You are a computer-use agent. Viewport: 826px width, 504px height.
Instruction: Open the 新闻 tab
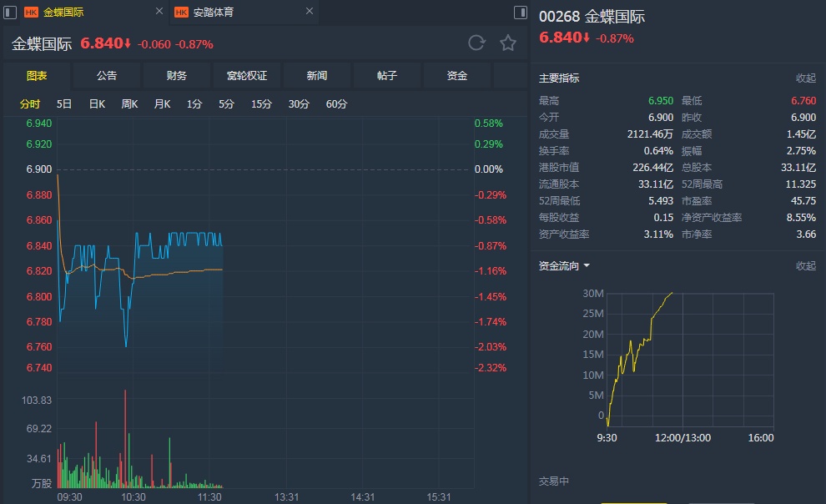click(316, 75)
